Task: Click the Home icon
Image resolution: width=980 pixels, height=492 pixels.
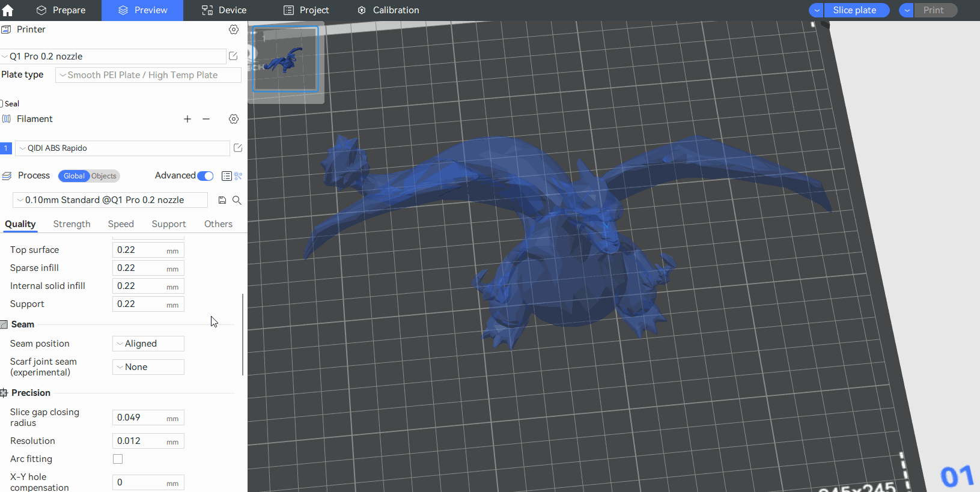Action: 8,10
